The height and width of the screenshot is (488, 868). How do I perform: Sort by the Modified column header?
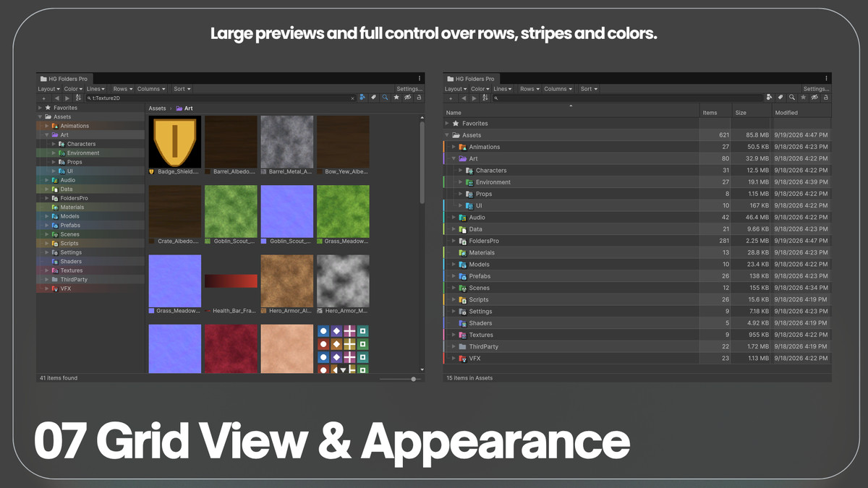801,112
